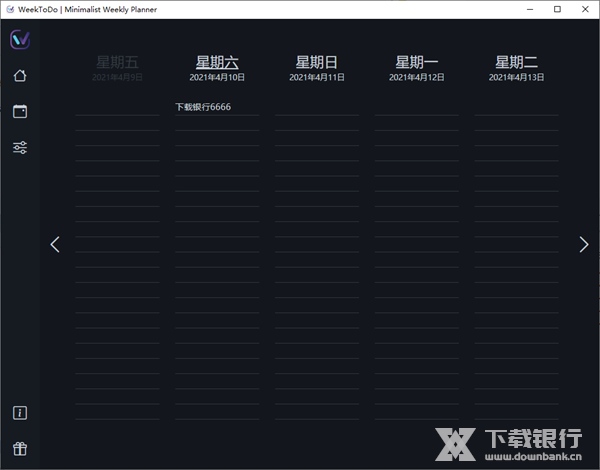Add a task in 星期日 first line
This screenshot has height=470, width=600.
[x=317, y=107]
